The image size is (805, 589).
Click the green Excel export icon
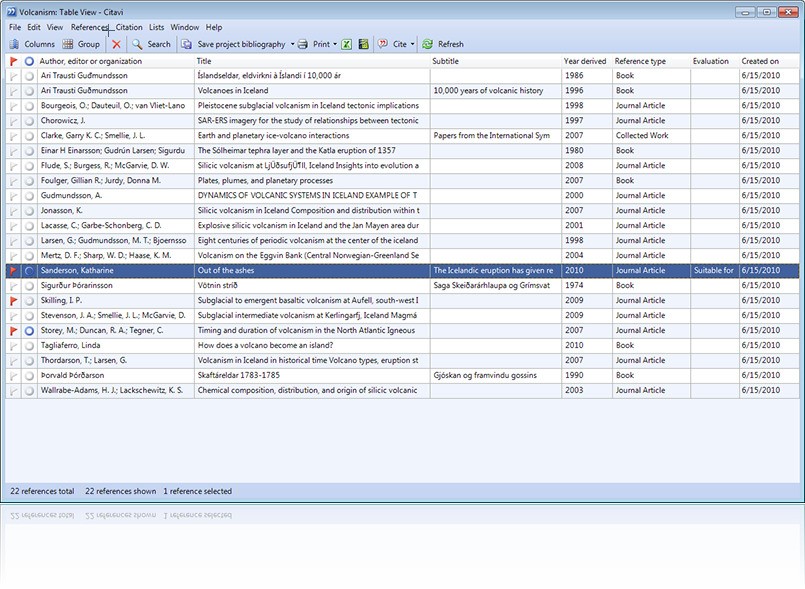coord(346,44)
